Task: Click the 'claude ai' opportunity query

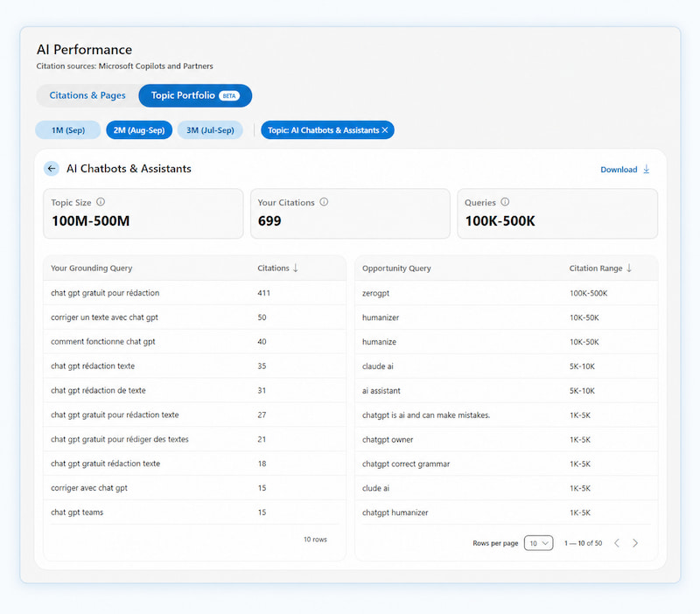Action: [378, 366]
